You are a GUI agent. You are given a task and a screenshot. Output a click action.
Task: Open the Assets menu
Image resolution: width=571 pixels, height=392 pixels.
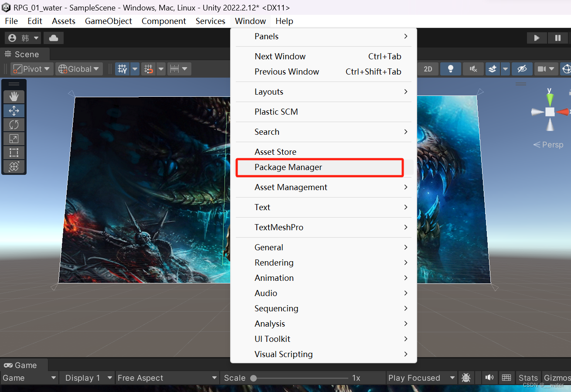click(x=64, y=21)
